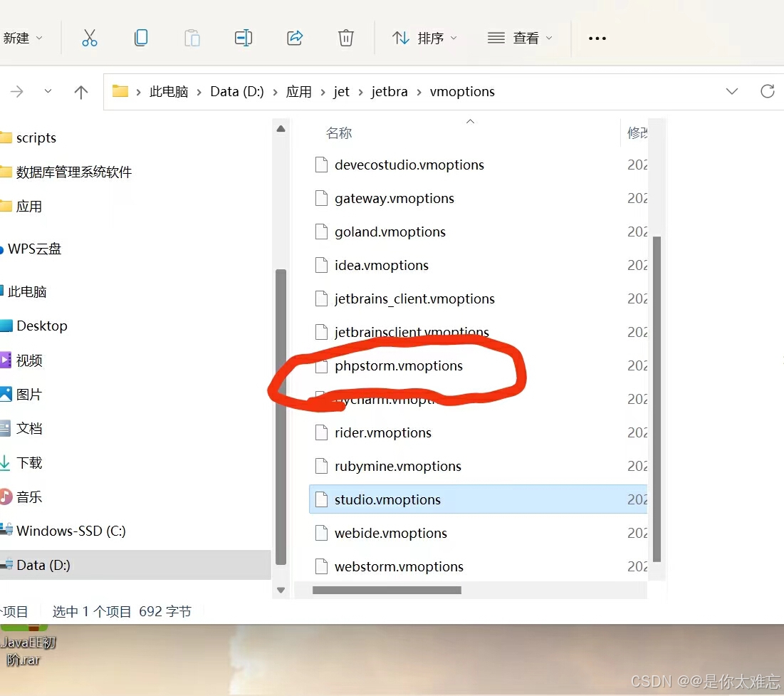Open the 排序 sort dropdown

point(424,38)
